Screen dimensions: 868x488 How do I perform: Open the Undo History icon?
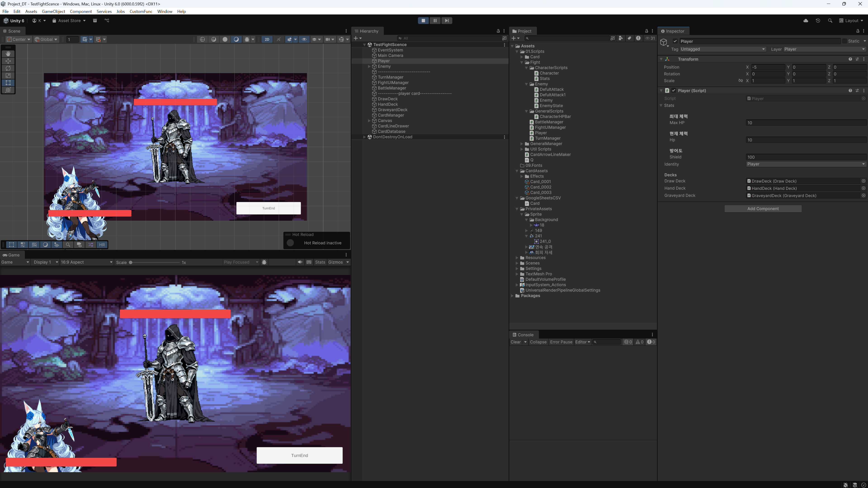pyautogui.click(x=818, y=21)
